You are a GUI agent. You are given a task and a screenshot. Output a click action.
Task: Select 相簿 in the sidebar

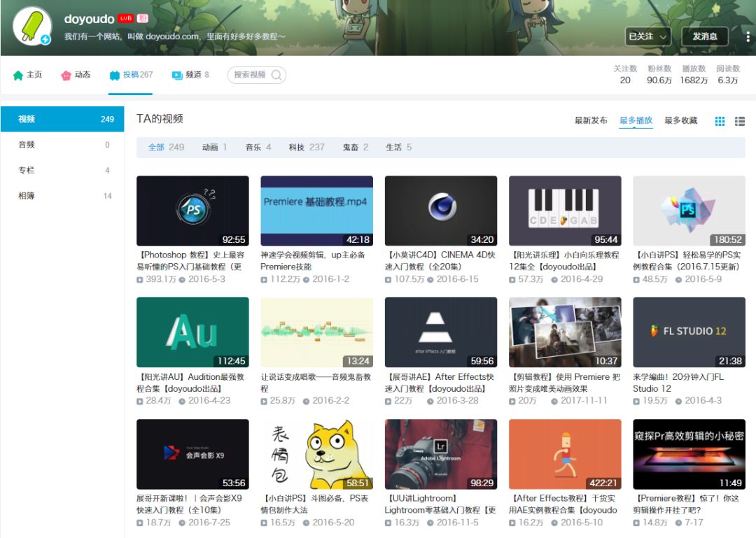(62, 196)
